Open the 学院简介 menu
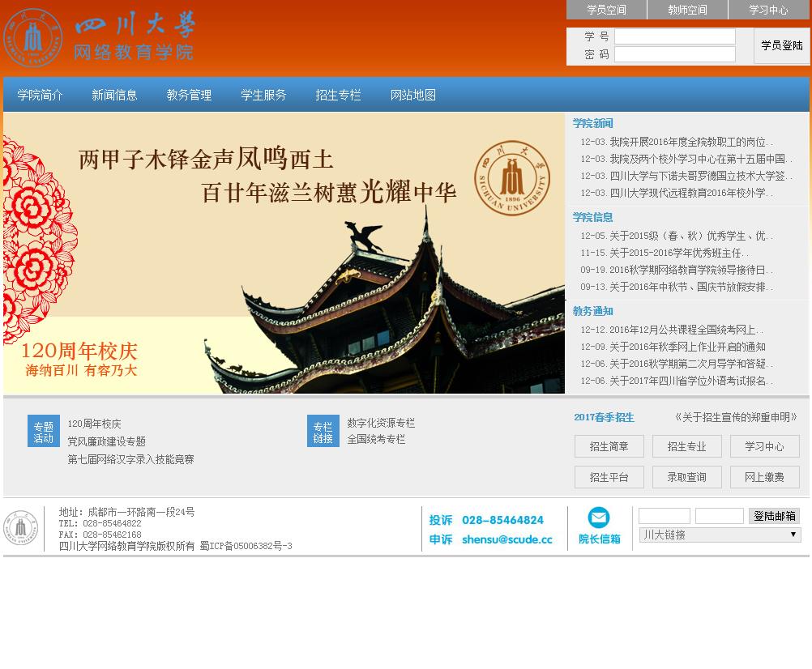The height and width of the screenshot is (669, 812). click(40, 96)
